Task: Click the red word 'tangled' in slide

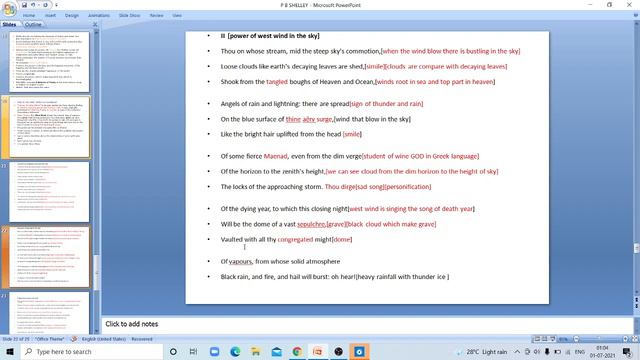Action: [277, 82]
